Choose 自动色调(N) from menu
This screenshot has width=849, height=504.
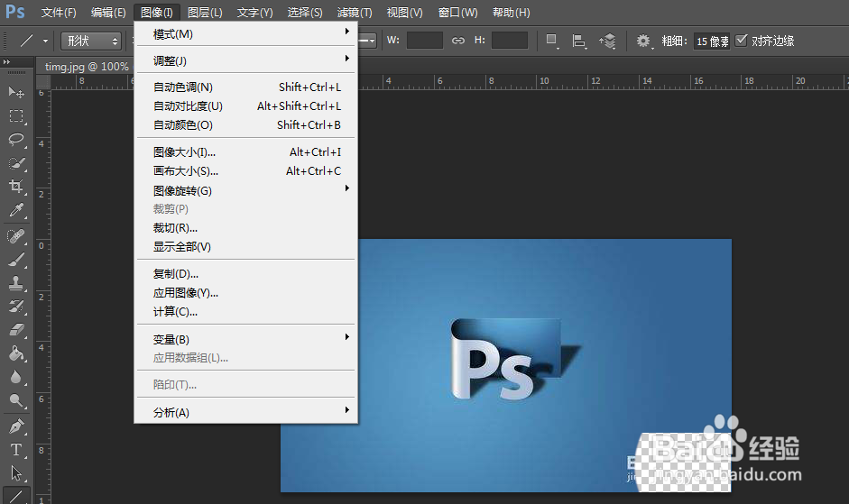tap(245, 87)
